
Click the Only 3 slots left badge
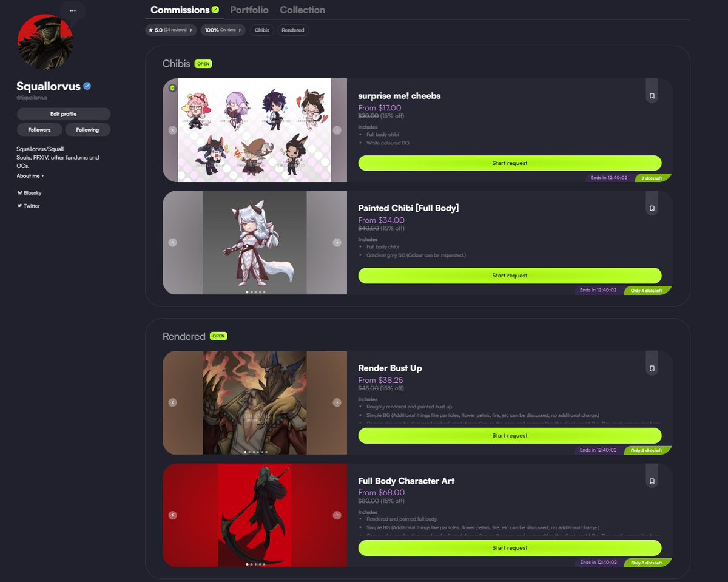pos(647,563)
